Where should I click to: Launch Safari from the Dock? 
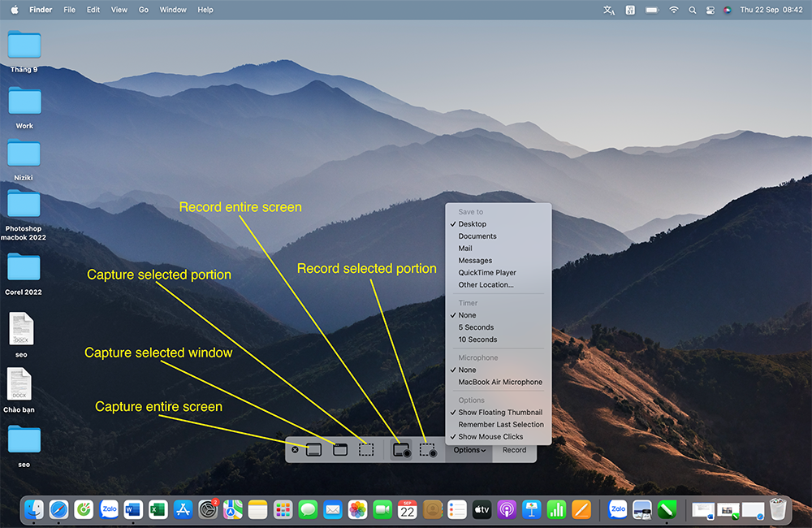[58, 510]
